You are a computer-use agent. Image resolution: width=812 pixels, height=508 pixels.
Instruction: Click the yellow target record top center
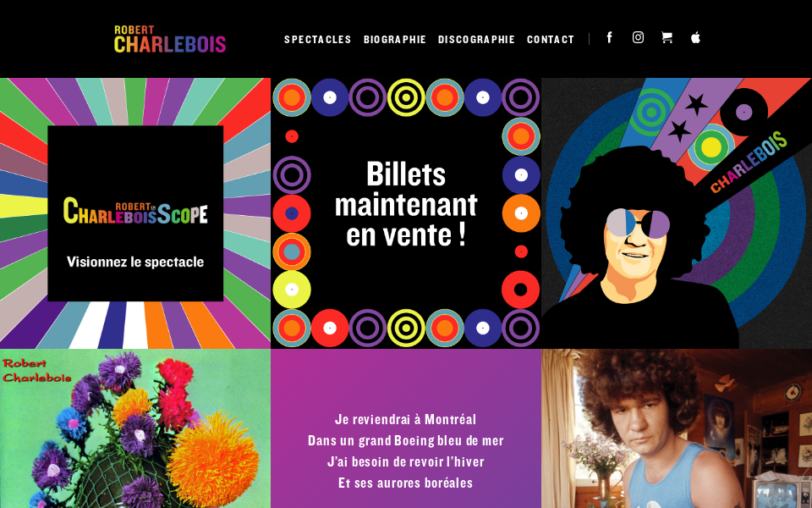[x=406, y=97]
